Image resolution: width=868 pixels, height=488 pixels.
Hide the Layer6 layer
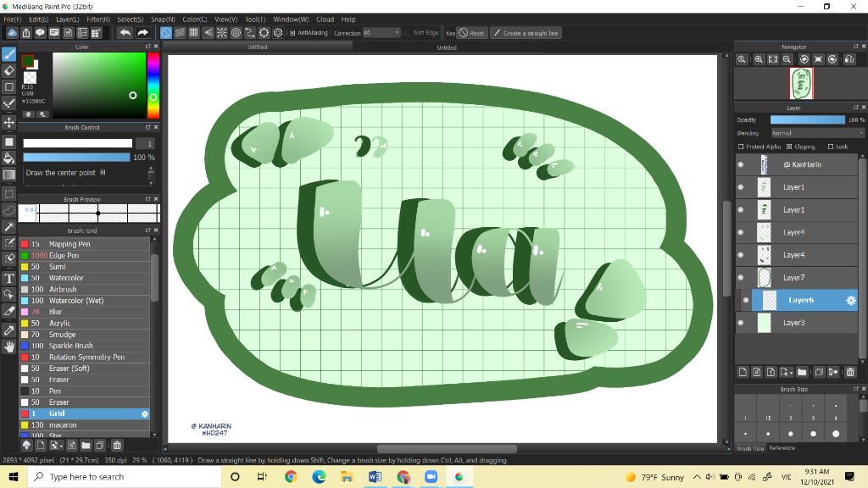(x=746, y=301)
